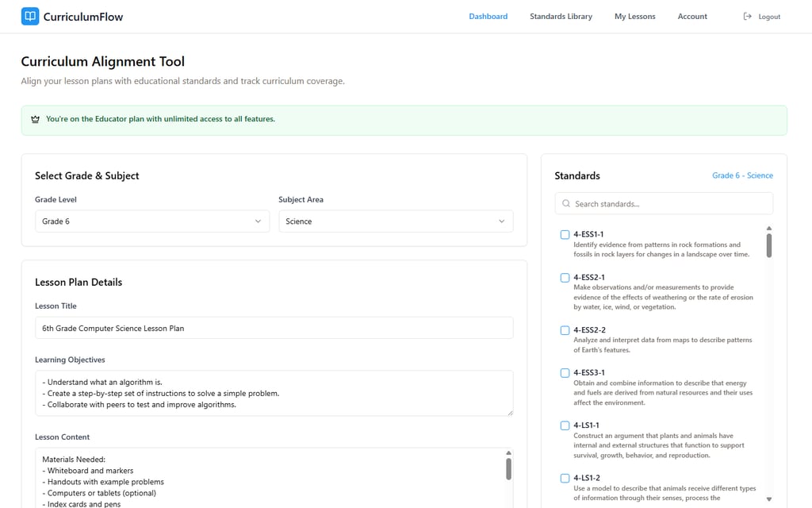Click the 'Construct an argument that plants' description
This screenshot has height=508, width=812.
(x=659, y=445)
